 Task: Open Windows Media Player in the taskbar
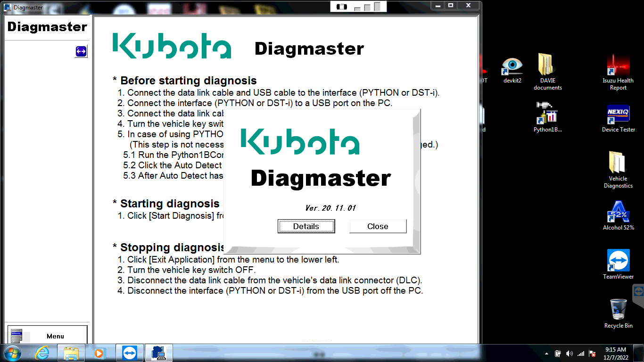pos(99,353)
